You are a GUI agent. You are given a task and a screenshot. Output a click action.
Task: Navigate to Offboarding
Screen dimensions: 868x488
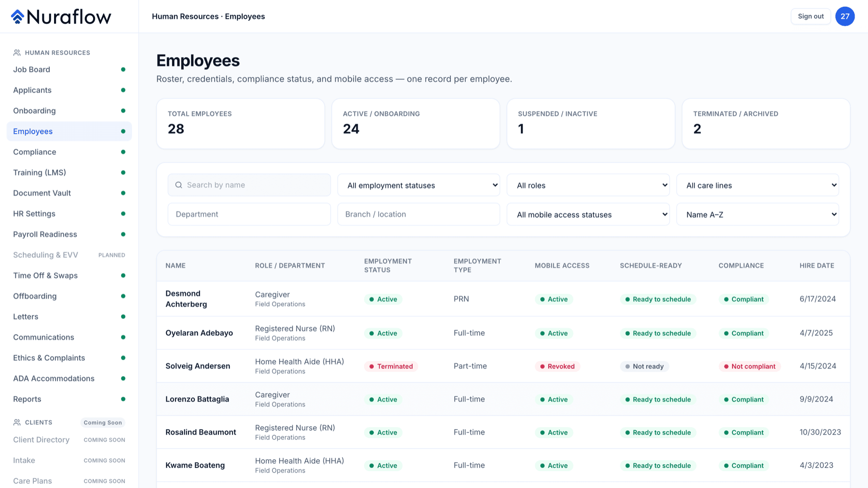click(x=69, y=296)
